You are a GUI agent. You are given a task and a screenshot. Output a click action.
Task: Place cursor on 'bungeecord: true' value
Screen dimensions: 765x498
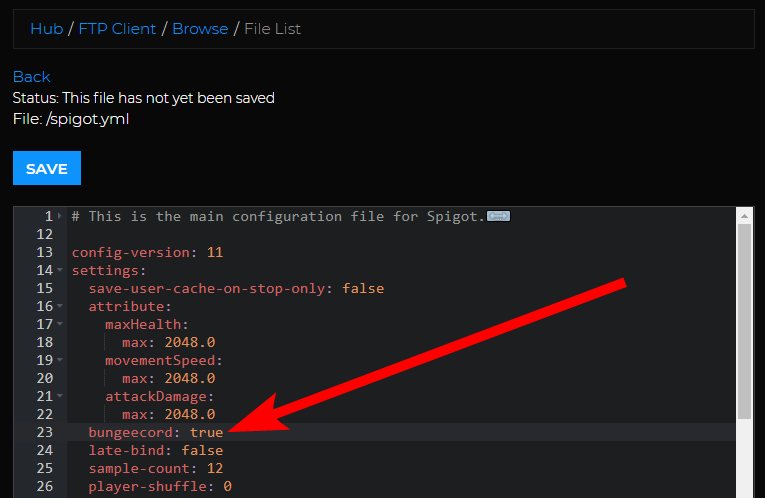[206, 432]
